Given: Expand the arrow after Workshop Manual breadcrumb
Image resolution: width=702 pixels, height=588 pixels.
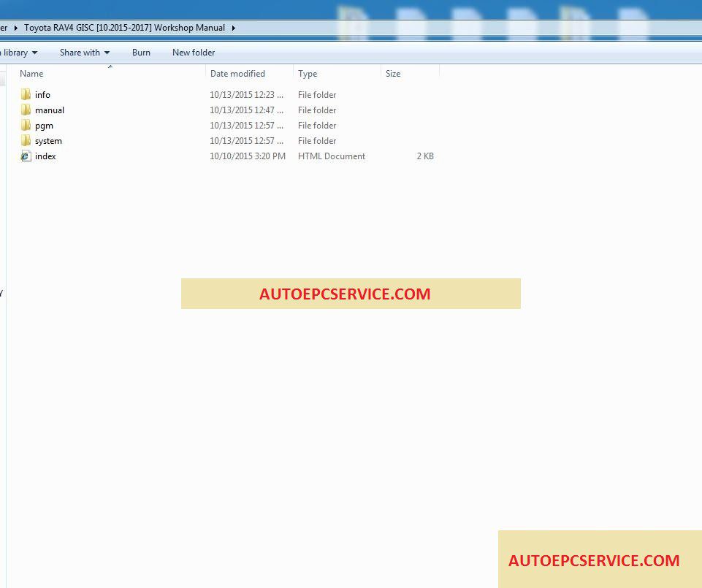Looking at the screenshot, I should coord(233,28).
